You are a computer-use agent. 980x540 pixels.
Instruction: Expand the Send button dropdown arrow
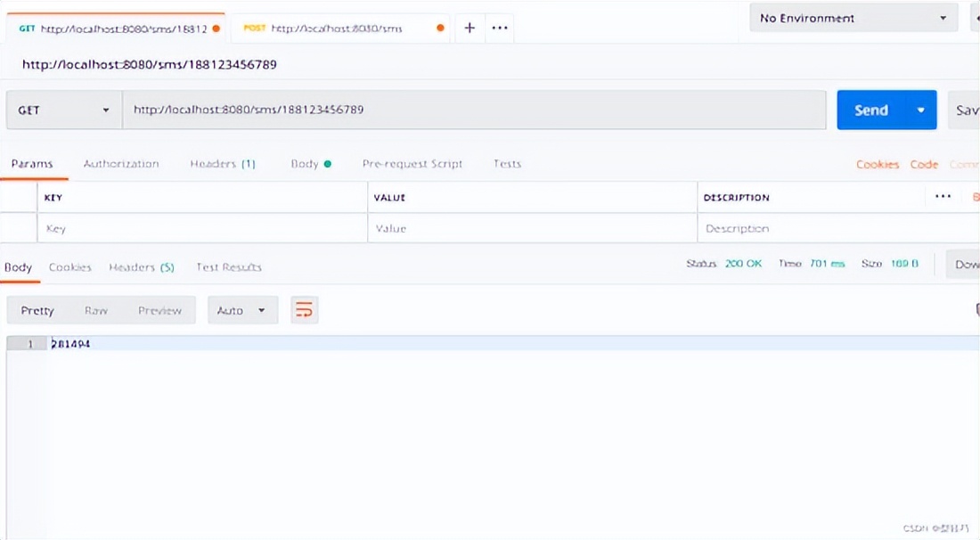(x=920, y=110)
